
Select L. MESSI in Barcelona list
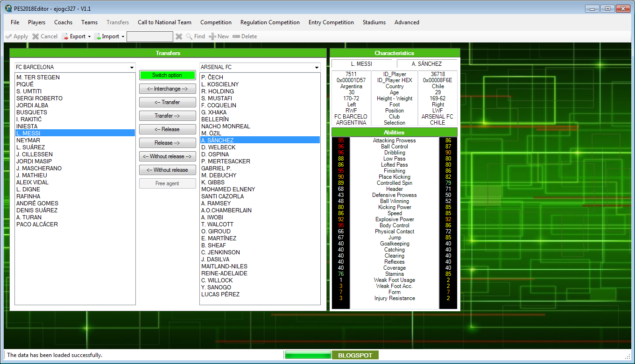75,133
